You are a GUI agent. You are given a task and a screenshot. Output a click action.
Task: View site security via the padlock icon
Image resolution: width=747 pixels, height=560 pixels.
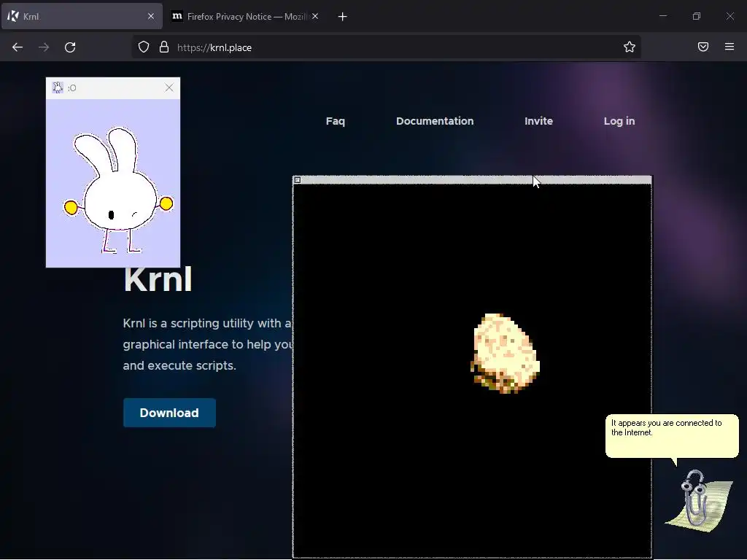pos(164,47)
